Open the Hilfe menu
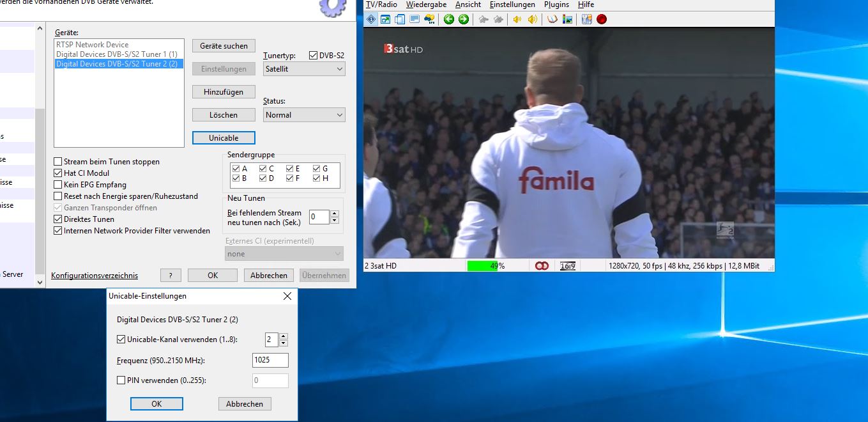This screenshot has height=422, width=868. coord(586,4)
